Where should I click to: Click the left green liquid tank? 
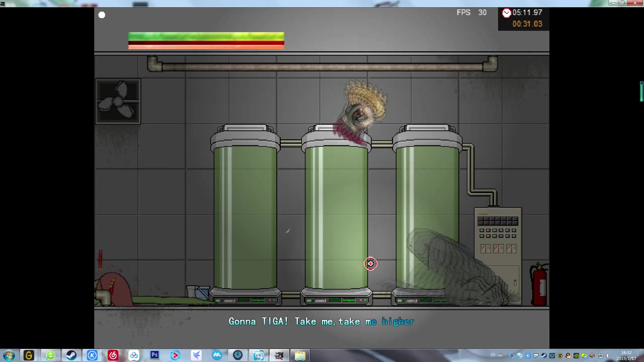point(245,216)
